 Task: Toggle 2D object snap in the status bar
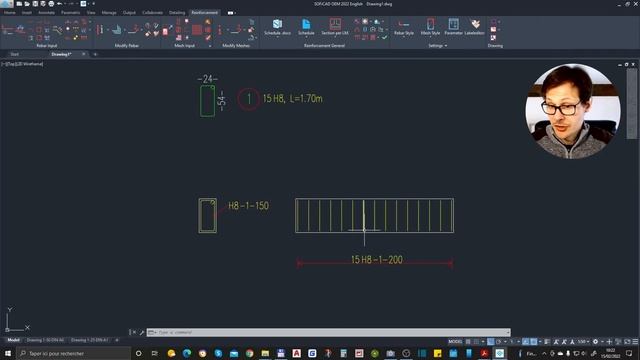533,342
